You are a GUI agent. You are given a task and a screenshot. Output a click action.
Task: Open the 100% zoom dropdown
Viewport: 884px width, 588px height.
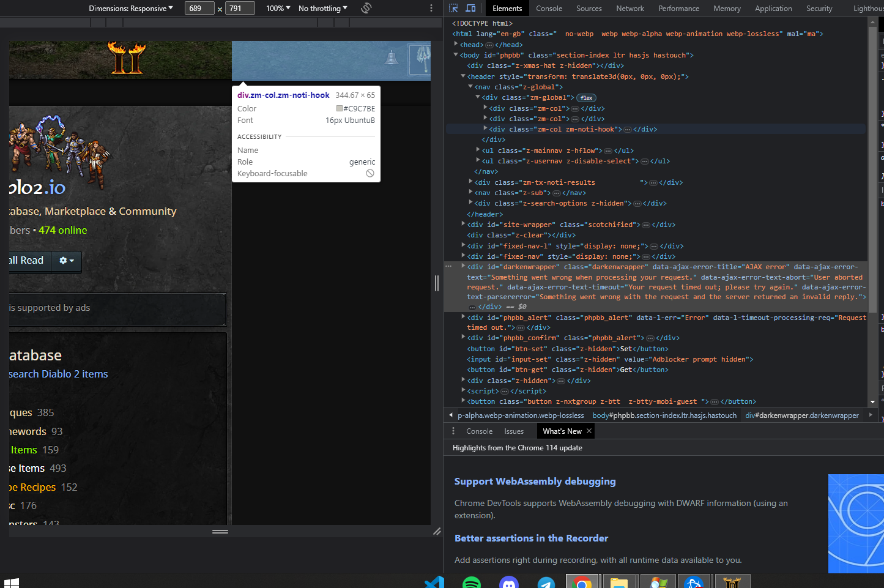point(278,9)
